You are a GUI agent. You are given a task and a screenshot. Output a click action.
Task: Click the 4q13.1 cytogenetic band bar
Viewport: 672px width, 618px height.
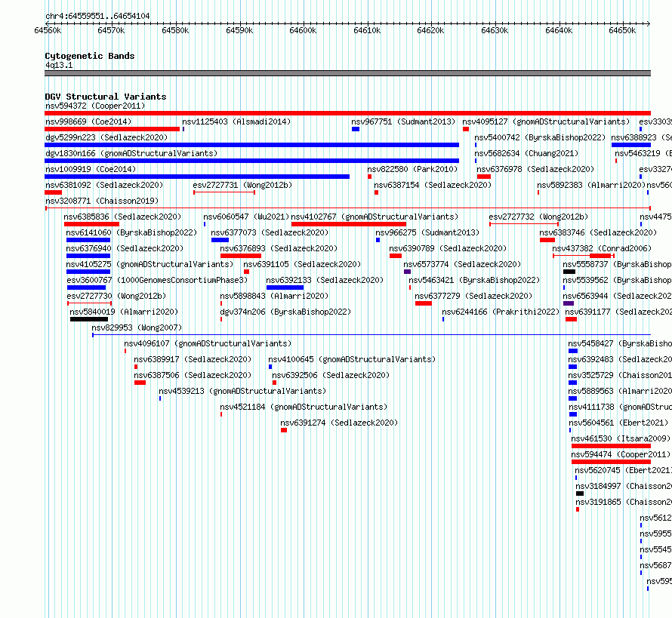coord(347,73)
